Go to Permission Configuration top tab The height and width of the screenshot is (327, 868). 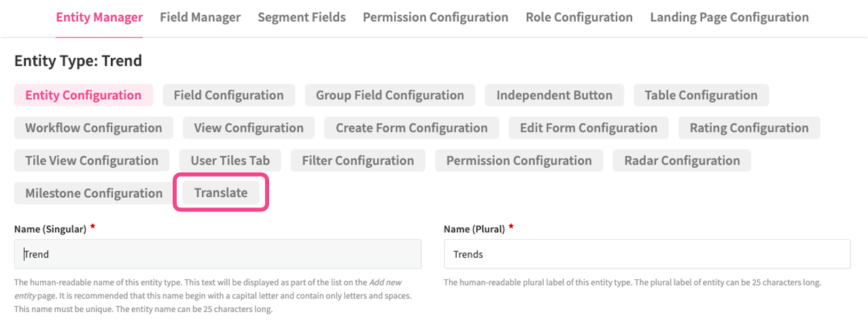[x=435, y=17]
